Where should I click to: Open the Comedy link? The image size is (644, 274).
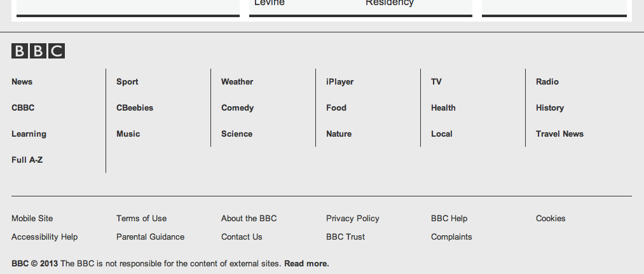point(237,107)
